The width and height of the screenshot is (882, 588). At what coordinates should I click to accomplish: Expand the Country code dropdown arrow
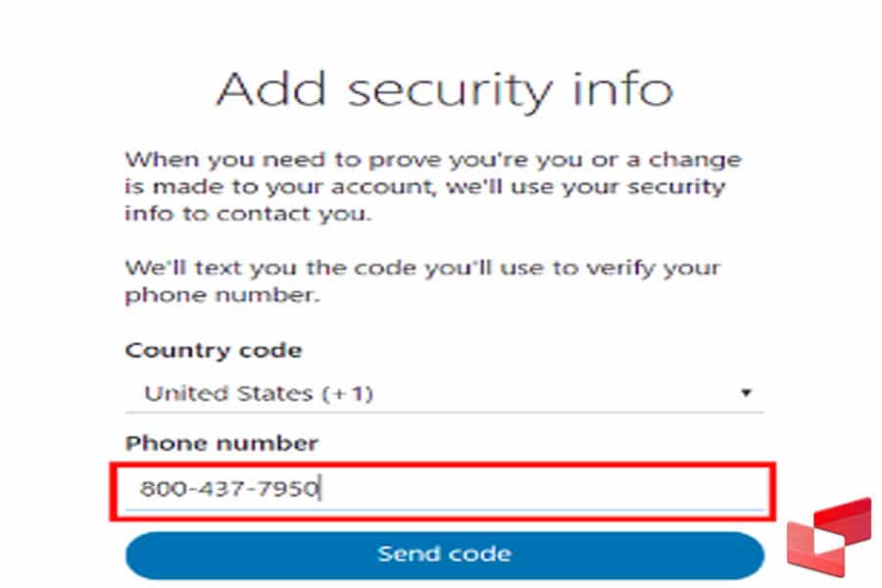746,393
